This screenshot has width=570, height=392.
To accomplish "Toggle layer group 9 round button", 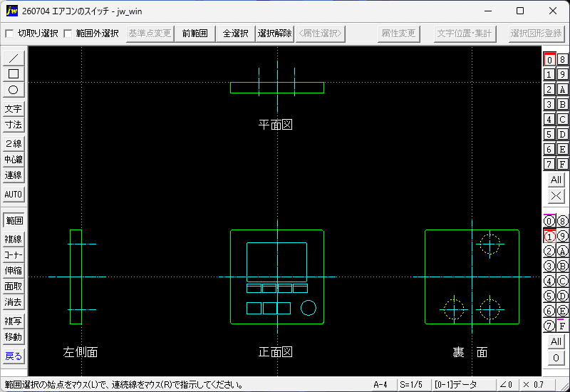I will [562, 236].
